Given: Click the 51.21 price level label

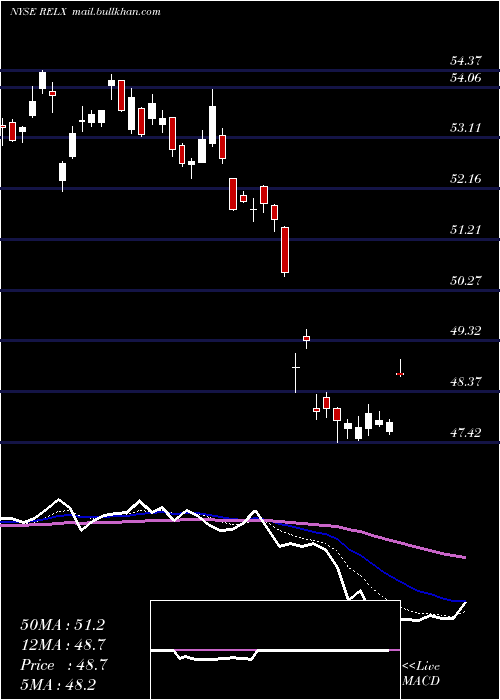Looking at the screenshot, I should click(466, 230).
